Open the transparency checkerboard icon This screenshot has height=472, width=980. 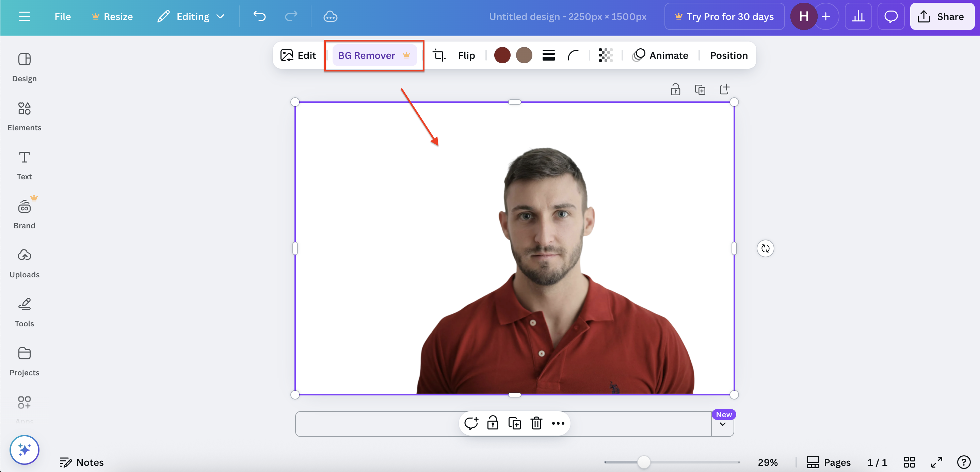(605, 55)
